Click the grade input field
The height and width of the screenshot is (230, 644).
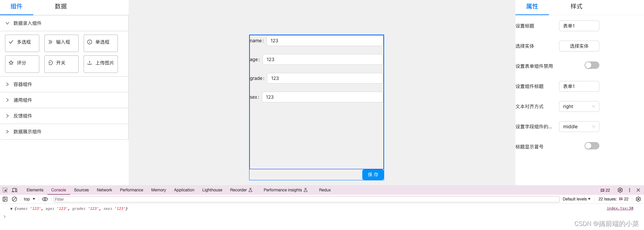pyautogui.click(x=325, y=78)
